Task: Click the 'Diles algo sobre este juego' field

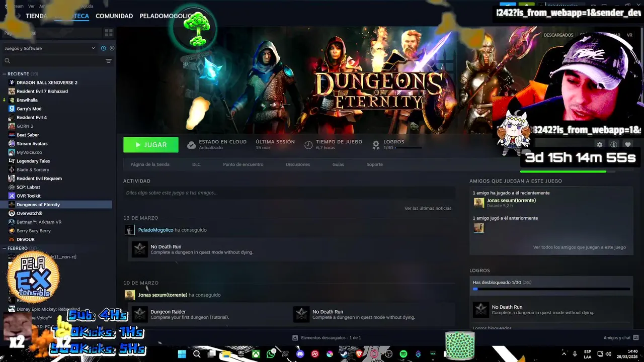Action: (289, 193)
